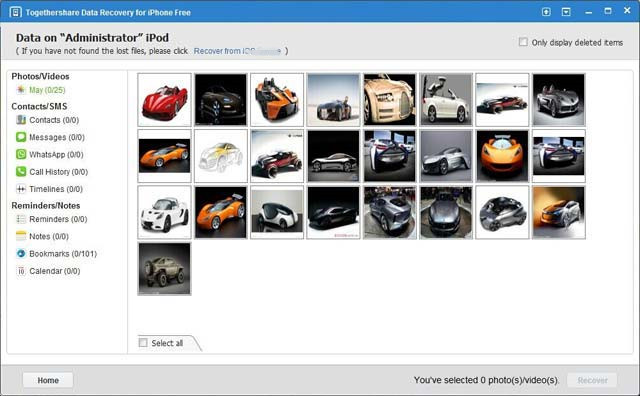Click the Reminders/Notes section heading
640x396 pixels.
46,205
